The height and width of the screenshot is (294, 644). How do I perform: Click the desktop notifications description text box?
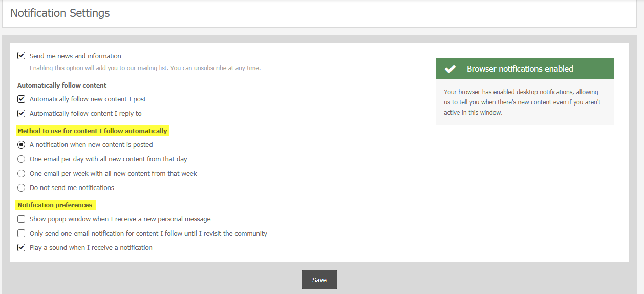pos(525,102)
